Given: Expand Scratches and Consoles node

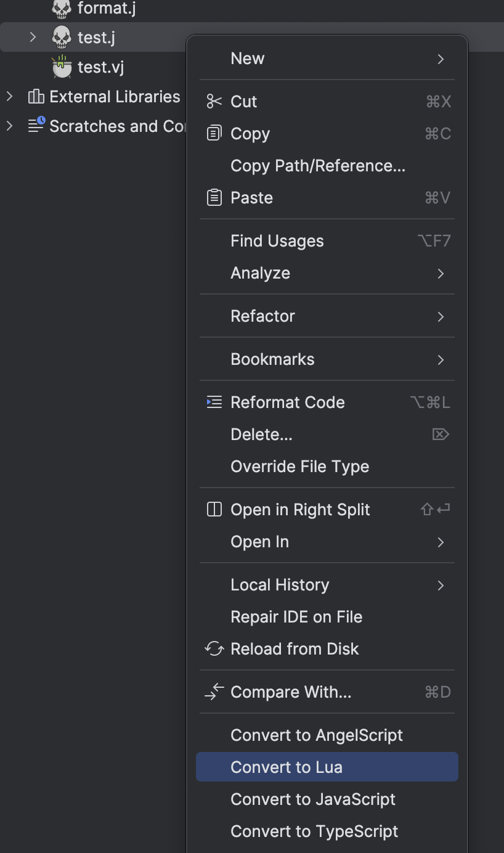Looking at the screenshot, I should tap(9, 126).
